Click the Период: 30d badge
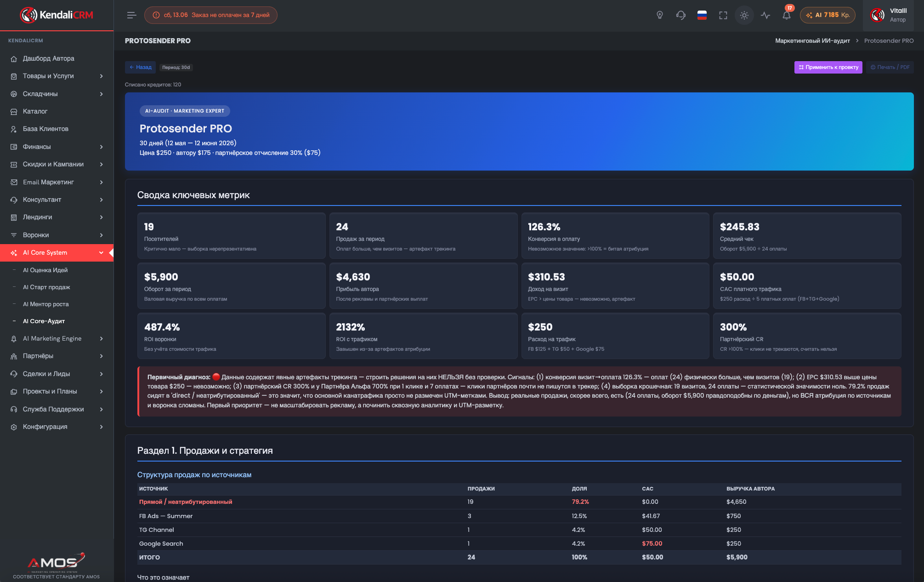The width and height of the screenshot is (924, 582). point(176,67)
